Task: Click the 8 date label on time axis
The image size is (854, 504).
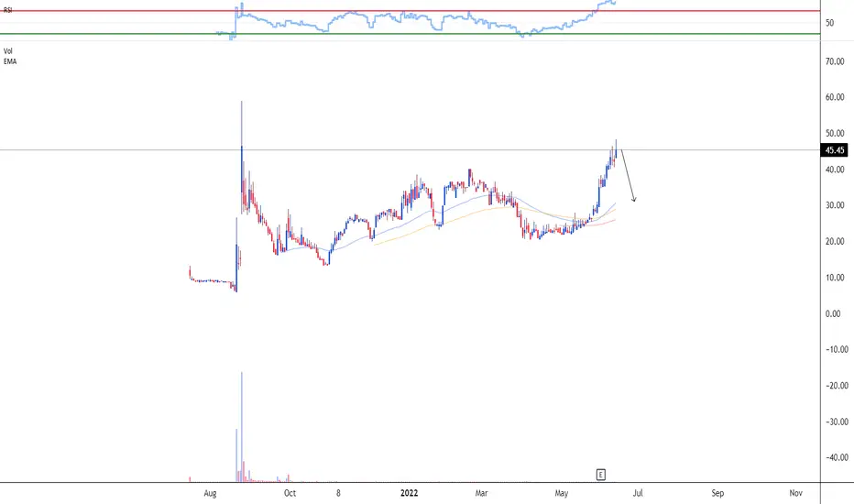Action: pos(338,493)
